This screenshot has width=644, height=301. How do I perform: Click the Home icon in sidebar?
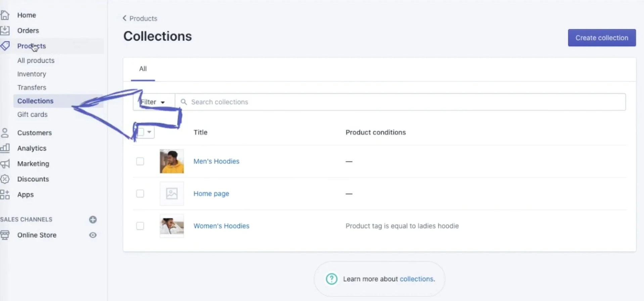click(5, 15)
